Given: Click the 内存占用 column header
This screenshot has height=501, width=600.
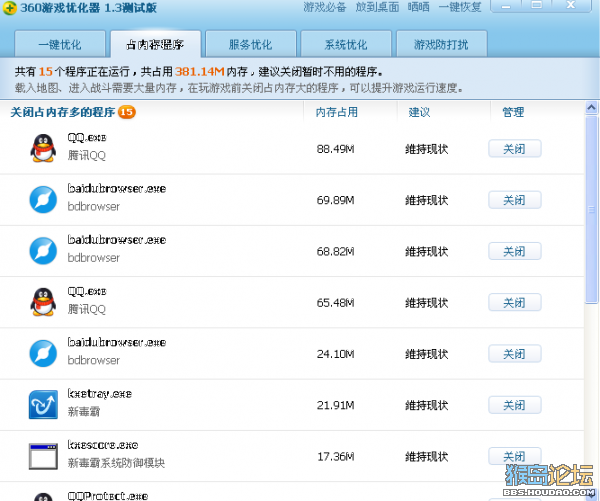Looking at the screenshot, I should (x=337, y=112).
